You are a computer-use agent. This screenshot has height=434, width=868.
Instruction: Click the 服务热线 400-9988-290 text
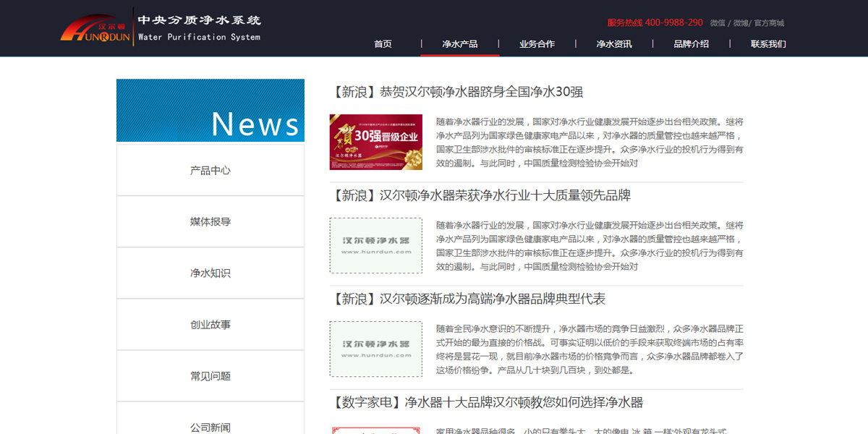(655, 22)
